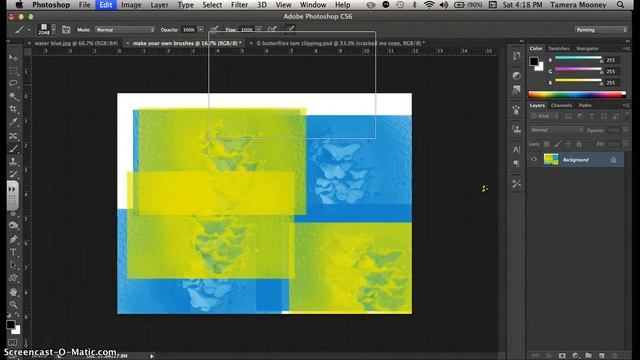Toggle the Brush panel from options bar
This screenshot has width=640, height=360.
pos(66,30)
